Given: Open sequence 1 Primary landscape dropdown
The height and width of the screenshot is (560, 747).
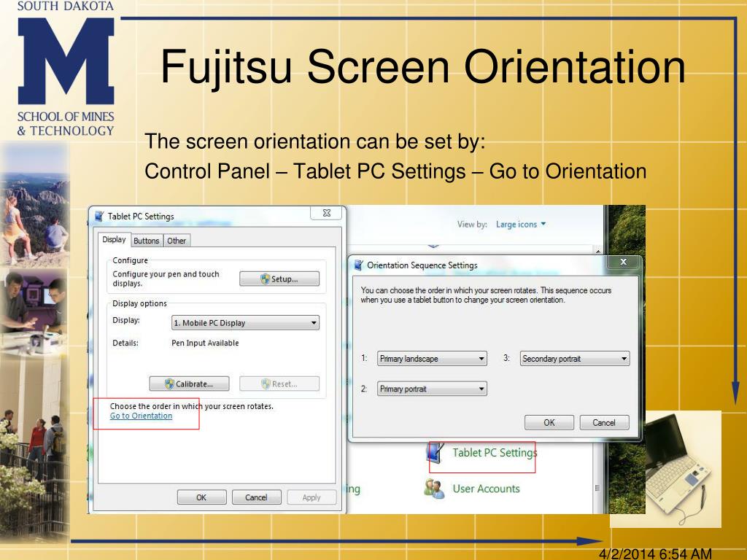Looking at the screenshot, I should (432, 359).
